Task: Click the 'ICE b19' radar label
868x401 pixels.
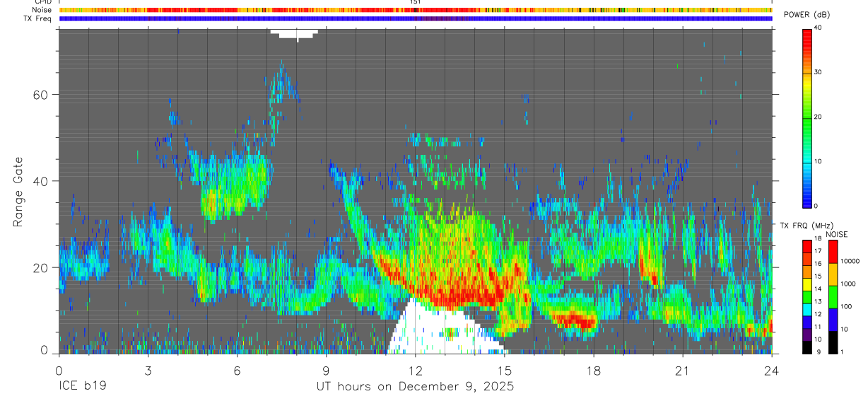Action: tap(82, 387)
